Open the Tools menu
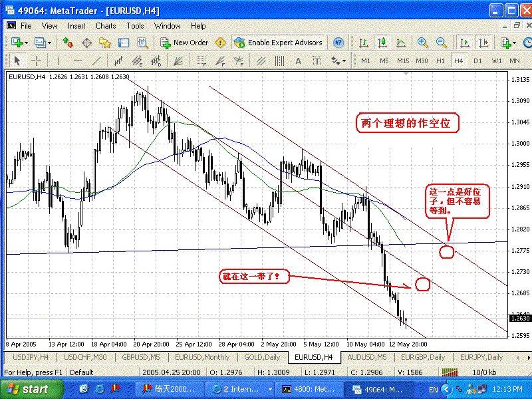The width and height of the screenshot is (532, 399). (x=135, y=26)
